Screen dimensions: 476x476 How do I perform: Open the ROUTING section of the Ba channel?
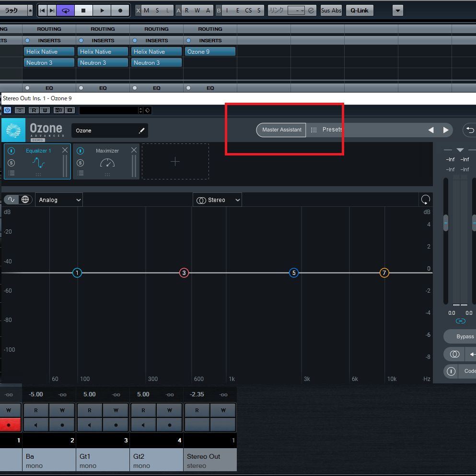pos(49,29)
